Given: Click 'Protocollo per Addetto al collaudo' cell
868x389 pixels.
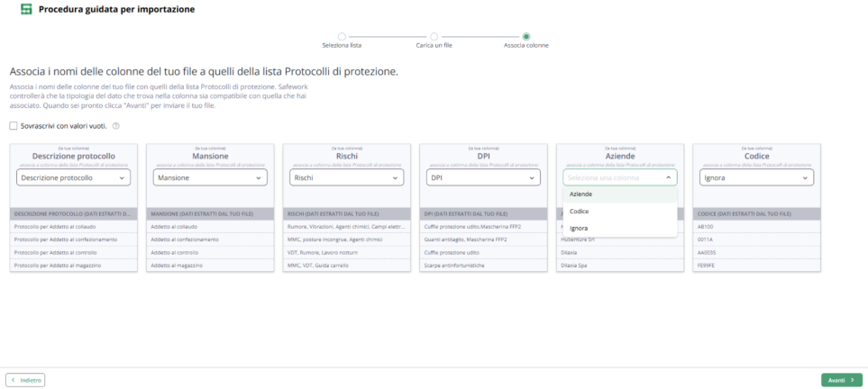Looking at the screenshot, I should [74, 226].
